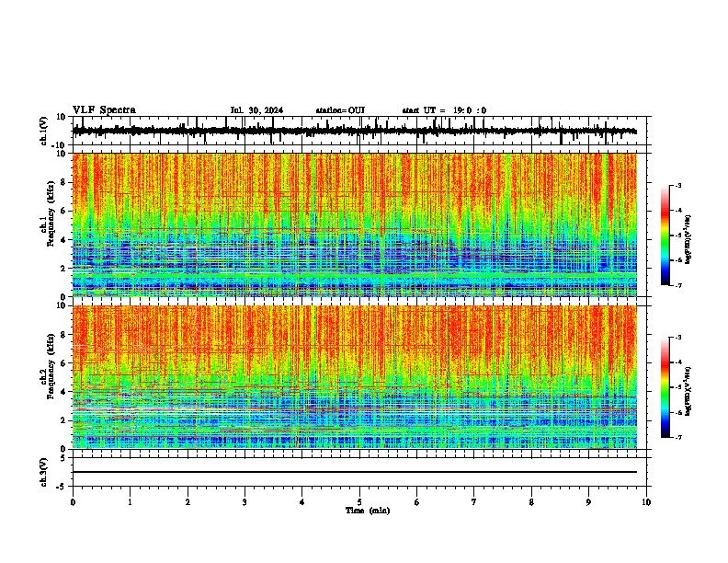
Task: Click the '-10' tick on the ch.1(V) axis
Action: click(60, 145)
